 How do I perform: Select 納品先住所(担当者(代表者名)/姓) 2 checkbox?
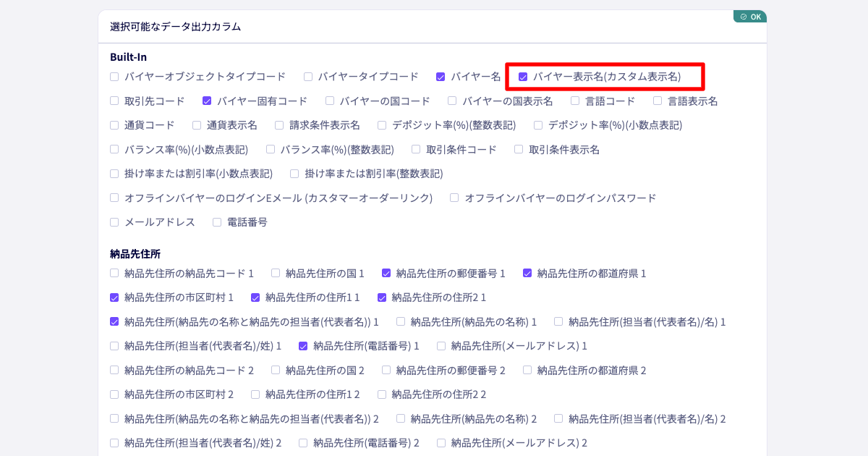(x=114, y=443)
